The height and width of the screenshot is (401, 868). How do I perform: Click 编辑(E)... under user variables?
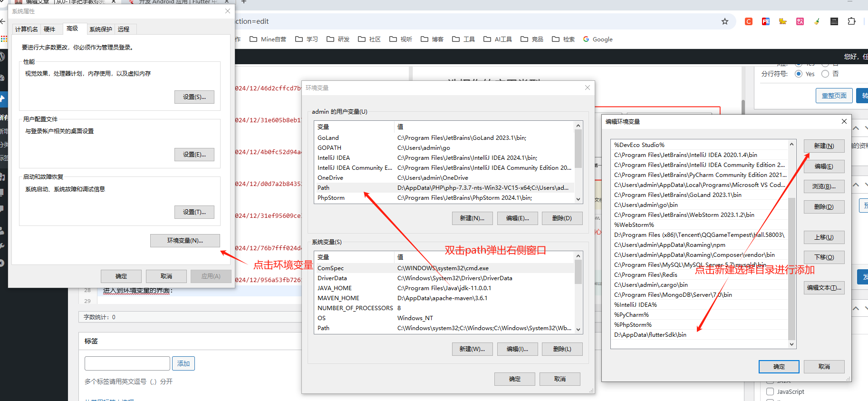pos(517,218)
